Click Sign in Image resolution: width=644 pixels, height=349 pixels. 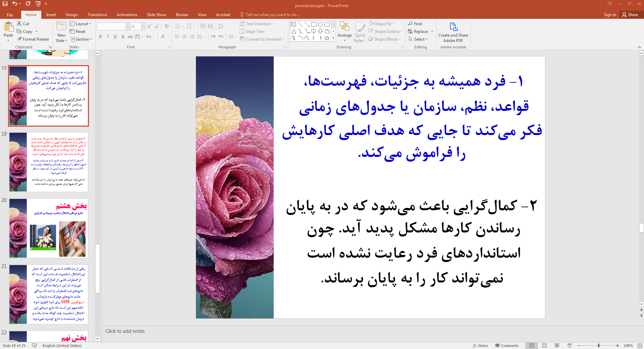[610, 15]
